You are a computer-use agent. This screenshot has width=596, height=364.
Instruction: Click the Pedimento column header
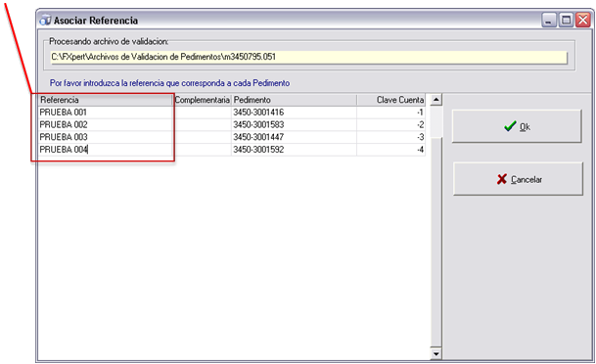(294, 100)
